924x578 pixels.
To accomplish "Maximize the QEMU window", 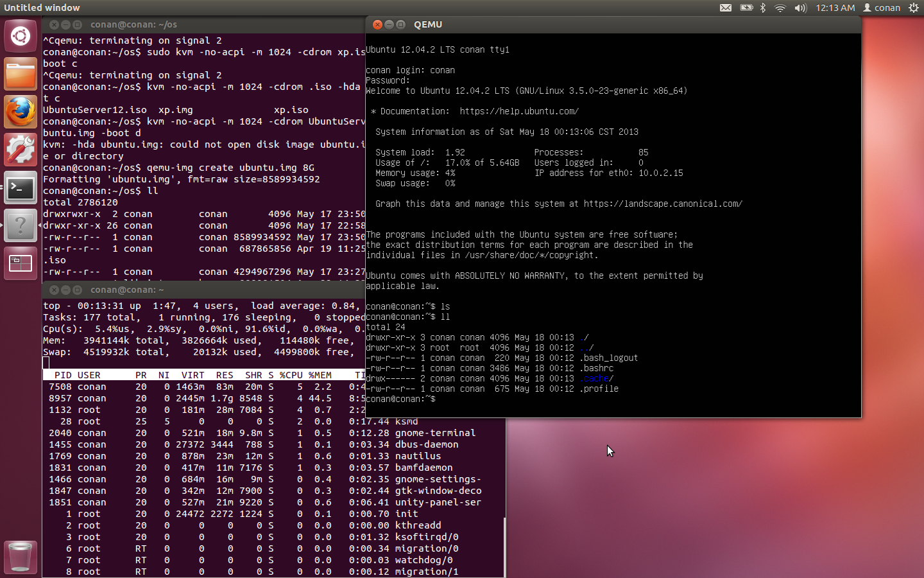I will tap(400, 24).
